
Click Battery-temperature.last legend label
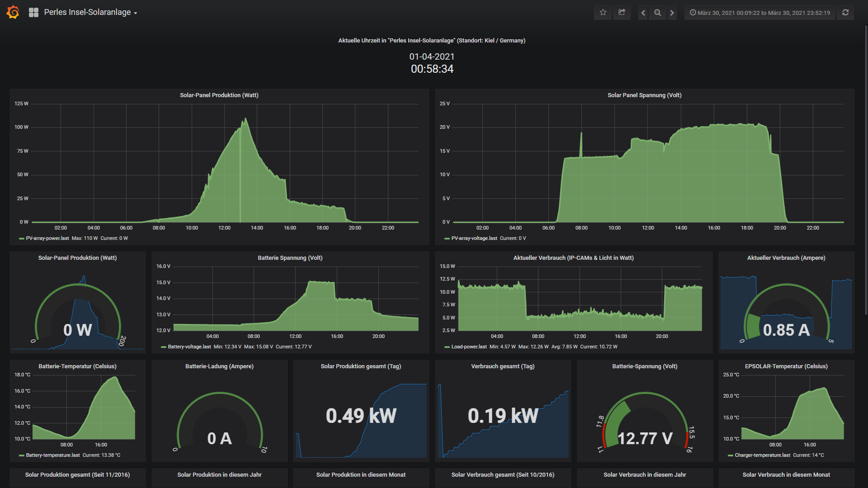52,455
